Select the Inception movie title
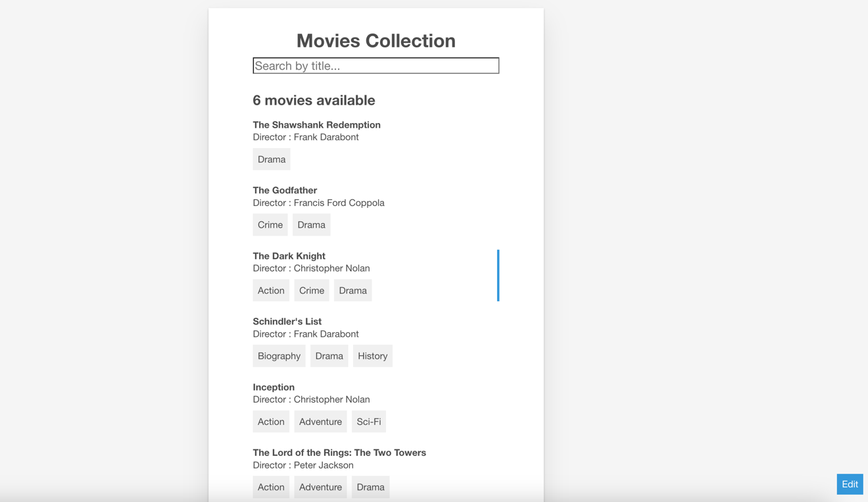Image resolution: width=868 pixels, height=502 pixels. click(x=274, y=388)
